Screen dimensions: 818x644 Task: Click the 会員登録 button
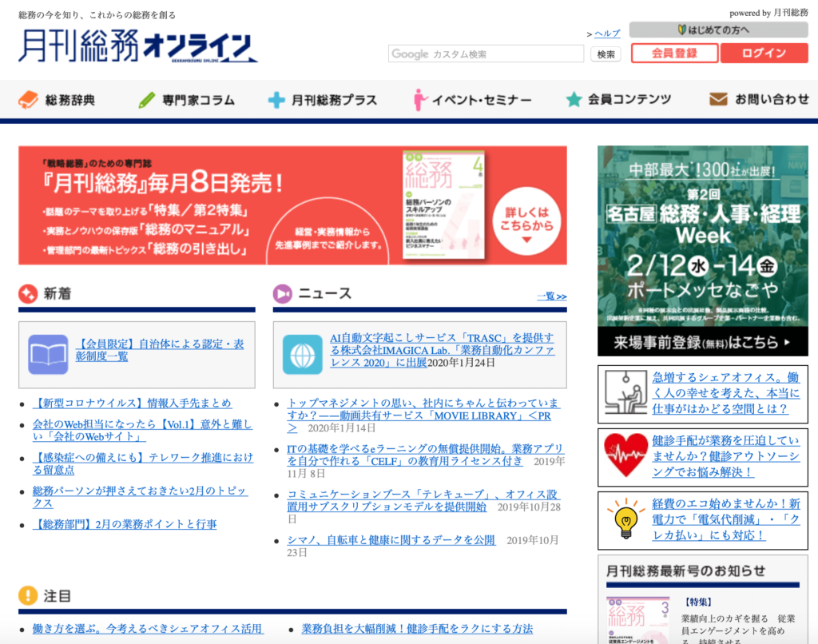click(x=674, y=54)
